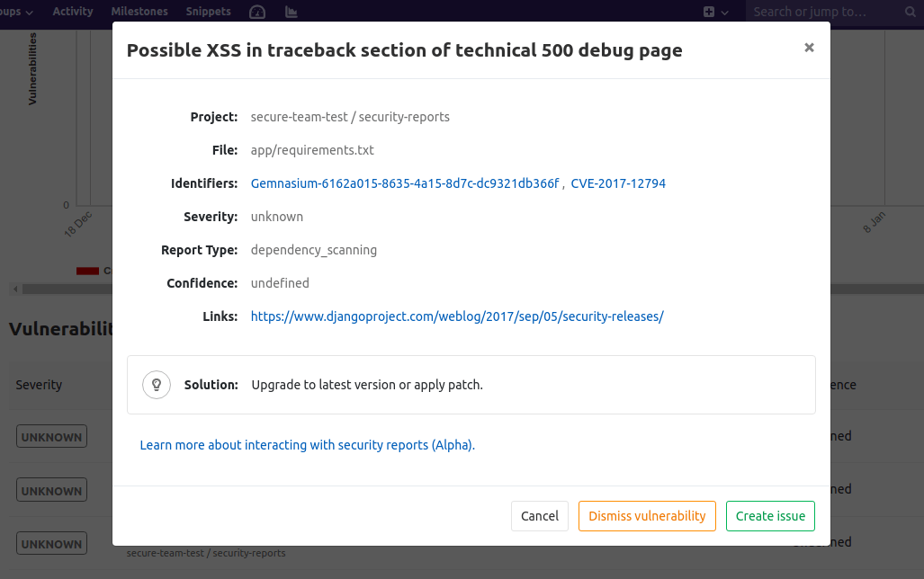Viewport: 924px width, 579px height.
Task: Open the dashboard speedometer icon in navbar
Action: pyautogui.click(x=256, y=12)
